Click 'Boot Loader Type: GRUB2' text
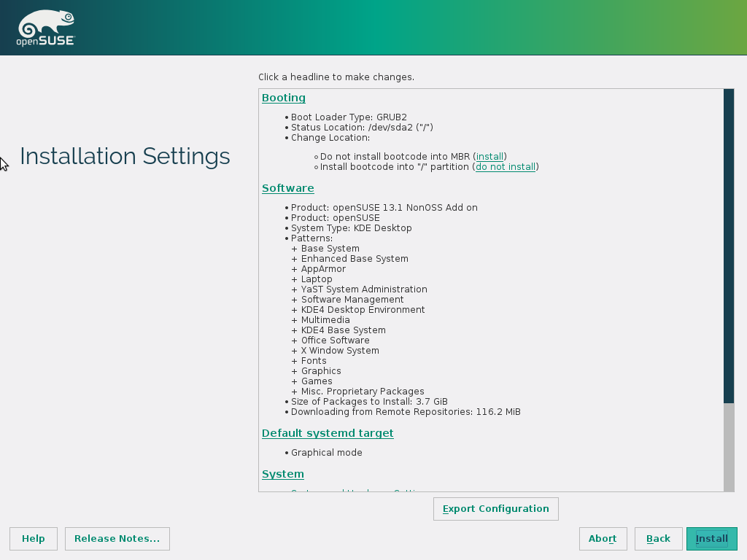 click(349, 117)
